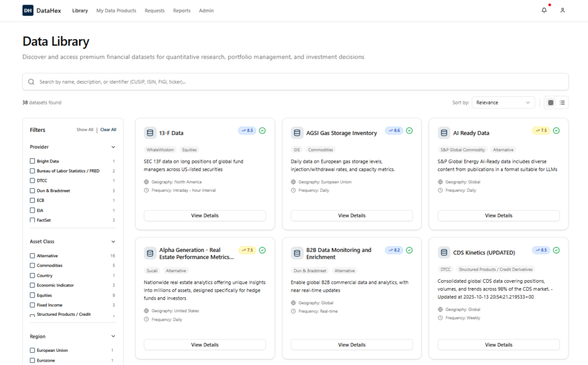View Details for Alpha Generation card

coord(205,345)
